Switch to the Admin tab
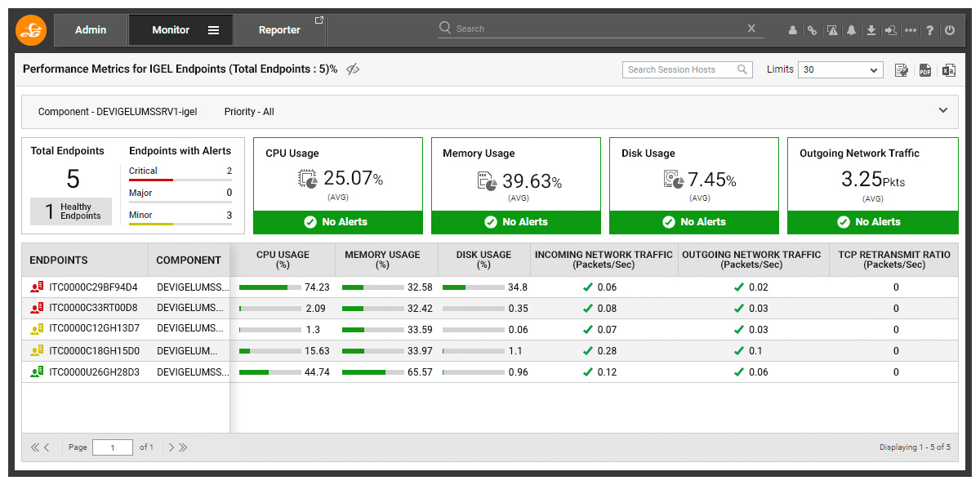Image resolution: width=980 pixels, height=485 pixels. coord(91,30)
